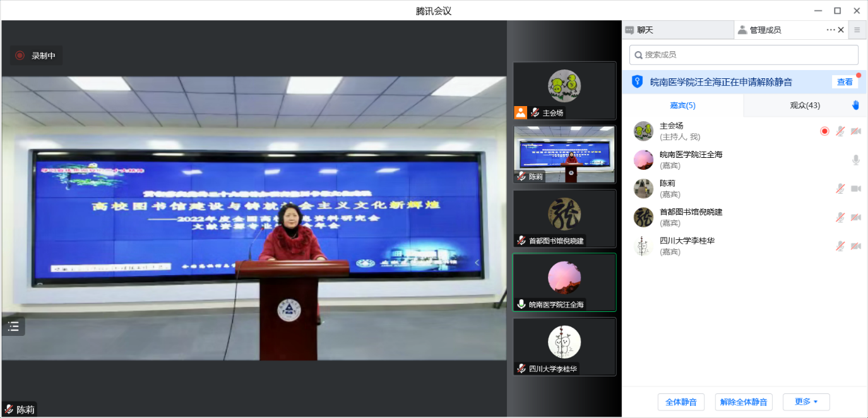Click member name 首都图书馆倪晓建 in list
The width and height of the screenshot is (868, 418).
pos(691,212)
